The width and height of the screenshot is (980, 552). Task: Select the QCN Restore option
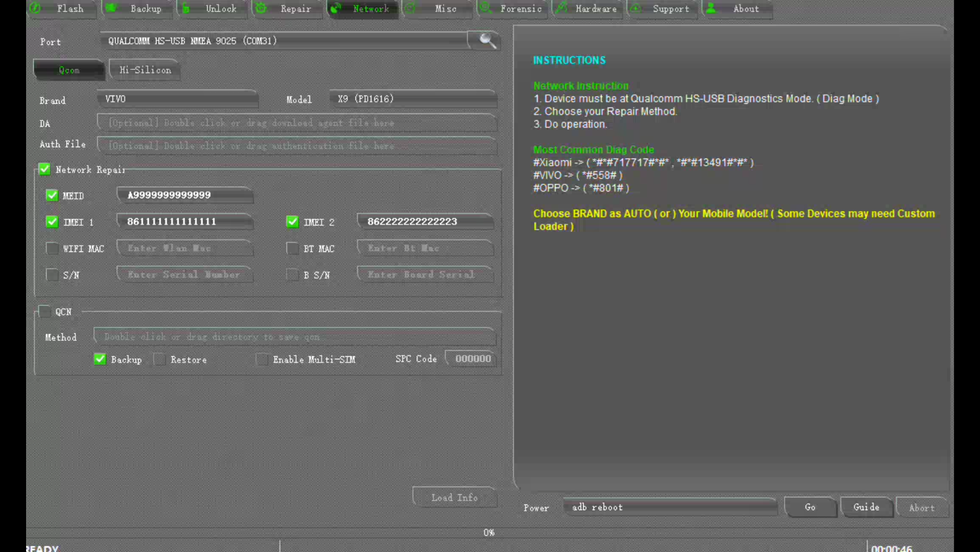click(160, 359)
